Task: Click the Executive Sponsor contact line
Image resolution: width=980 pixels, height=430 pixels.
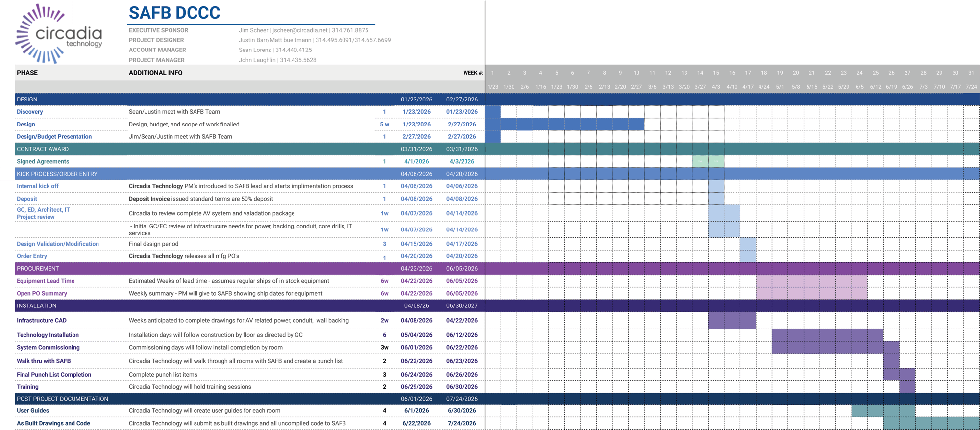Action: tap(303, 30)
